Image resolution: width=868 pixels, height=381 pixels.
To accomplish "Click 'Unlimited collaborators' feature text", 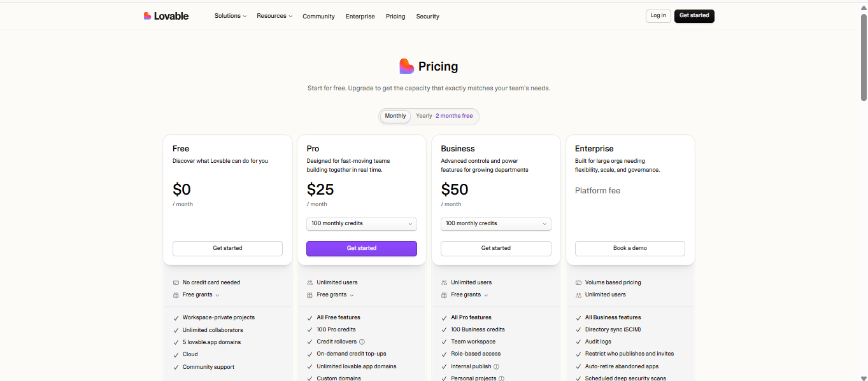I will coord(213,330).
